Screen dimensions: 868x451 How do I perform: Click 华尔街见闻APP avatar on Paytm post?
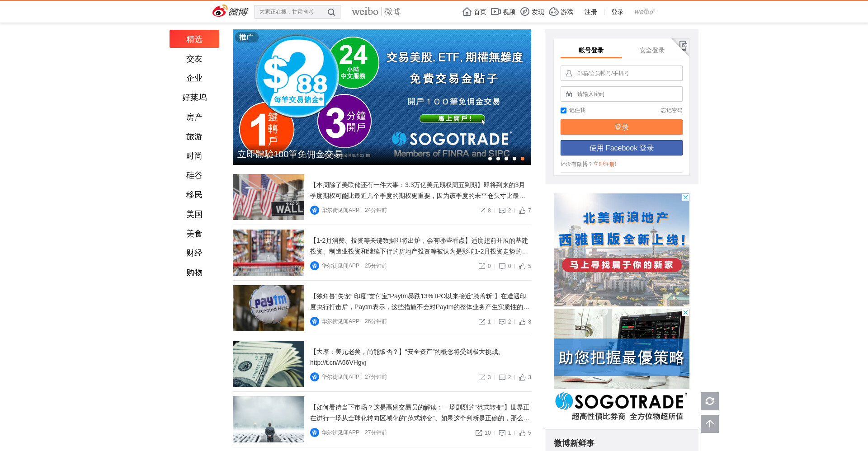click(315, 321)
